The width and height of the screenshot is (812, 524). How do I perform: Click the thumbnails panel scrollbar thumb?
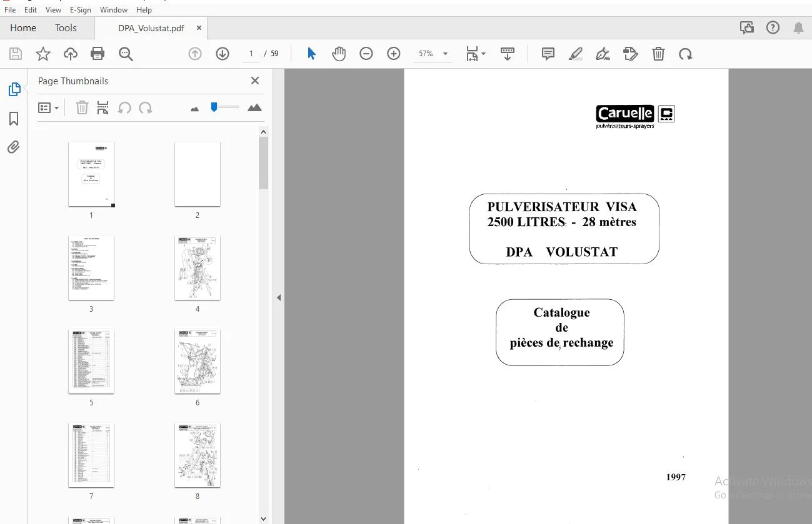click(x=263, y=163)
